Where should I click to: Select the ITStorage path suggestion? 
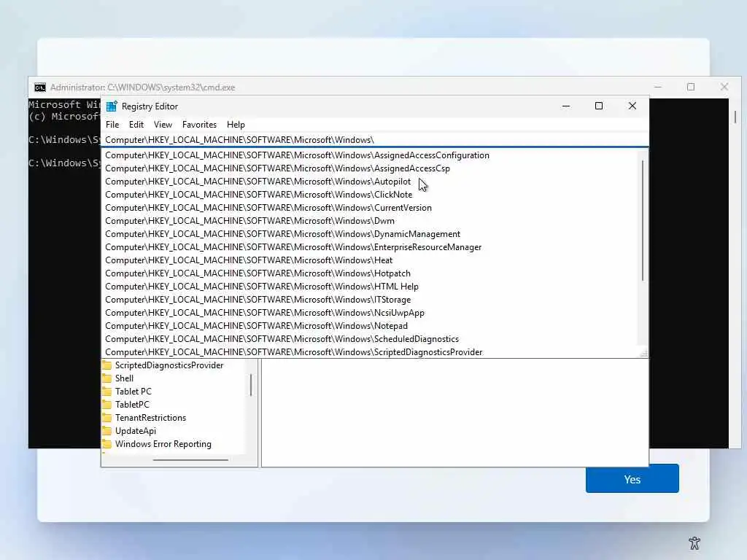coord(370,300)
